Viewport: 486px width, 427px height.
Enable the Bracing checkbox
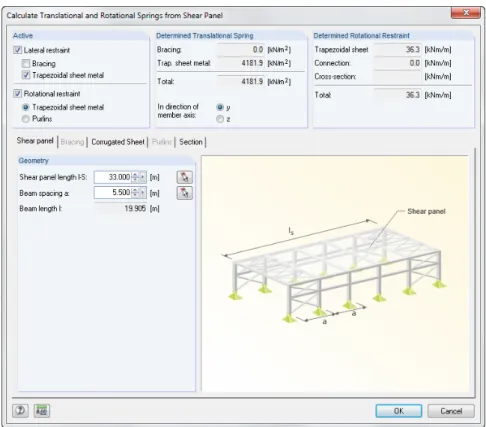pos(26,63)
